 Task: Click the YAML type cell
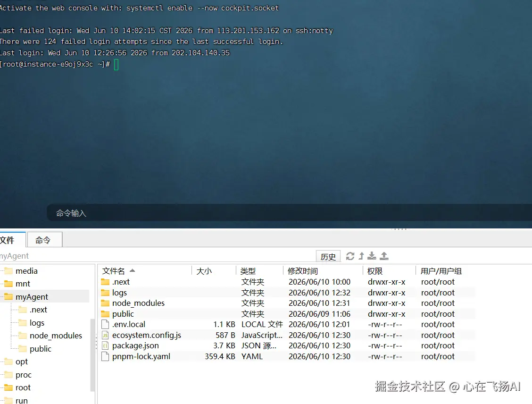[252, 356]
